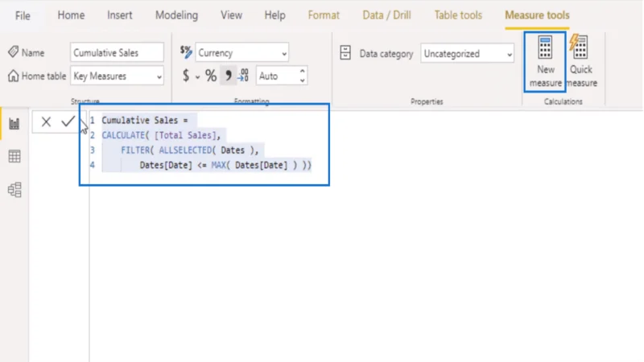Click MAX function in formula line 4
Image resolution: width=644 pixels, height=362 pixels.
click(218, 165)
